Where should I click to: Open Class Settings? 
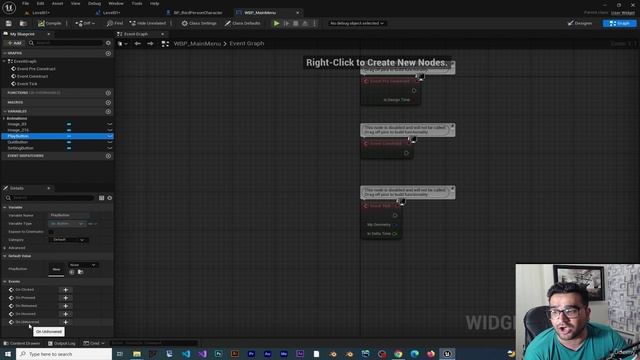(199, 23)
